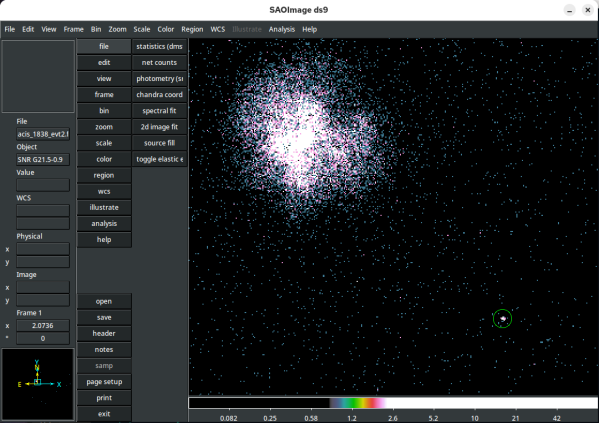
Task: Select the 'edit' button bar category
Action: (104, 62)
